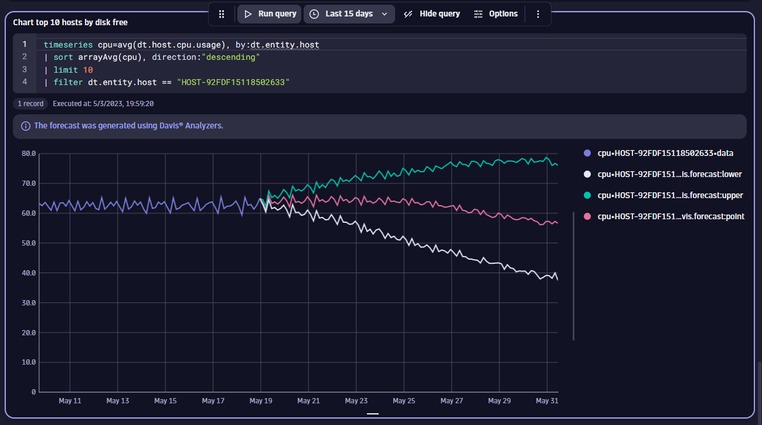Toggle the forecast:upper series in legend
Viewport: 762px width, 425px height.
click(x=668, y=194)
